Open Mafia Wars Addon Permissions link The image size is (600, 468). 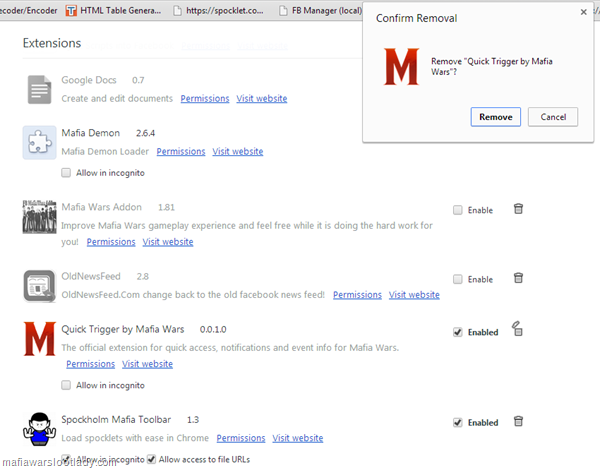tap(111, 242)
